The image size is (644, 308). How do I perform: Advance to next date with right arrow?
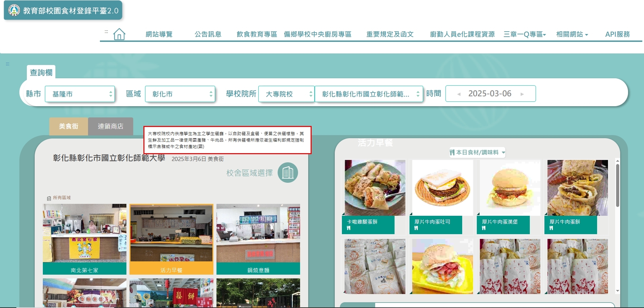(x=522, y=94)
